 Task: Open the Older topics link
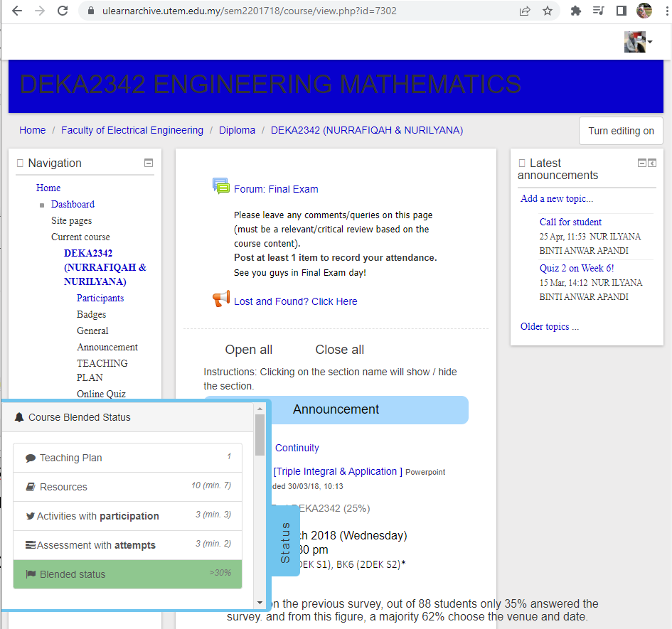point(549,327)
